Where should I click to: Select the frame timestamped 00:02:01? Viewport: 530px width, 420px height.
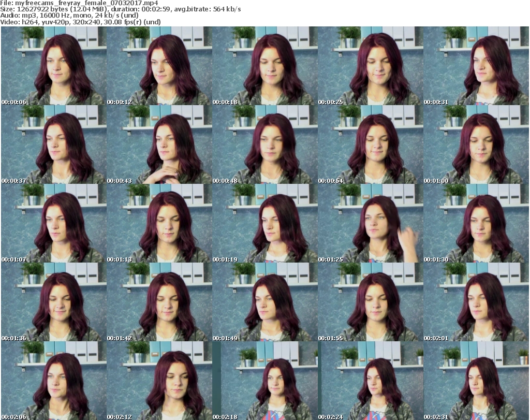pos(476,302)
